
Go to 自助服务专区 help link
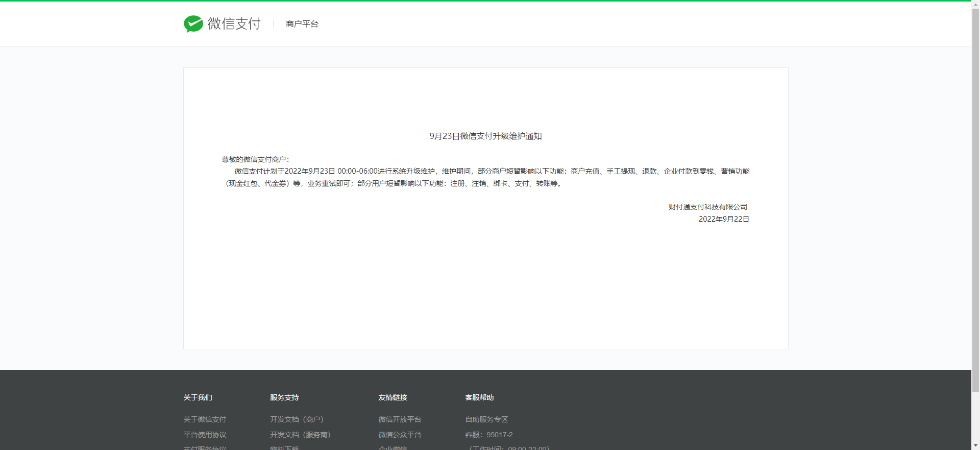coord(486,419)
